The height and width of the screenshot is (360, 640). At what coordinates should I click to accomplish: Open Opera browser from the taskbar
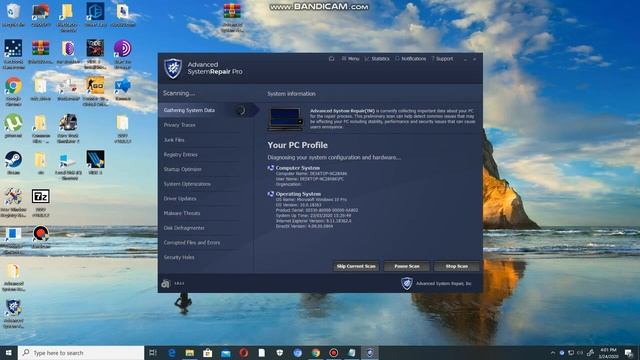(x=244, y=353)
